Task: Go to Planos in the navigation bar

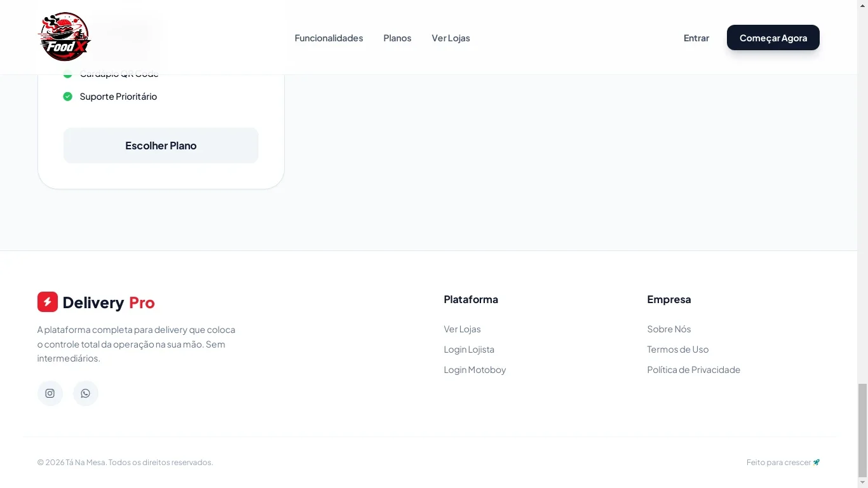Action: (x=397, y=38)
